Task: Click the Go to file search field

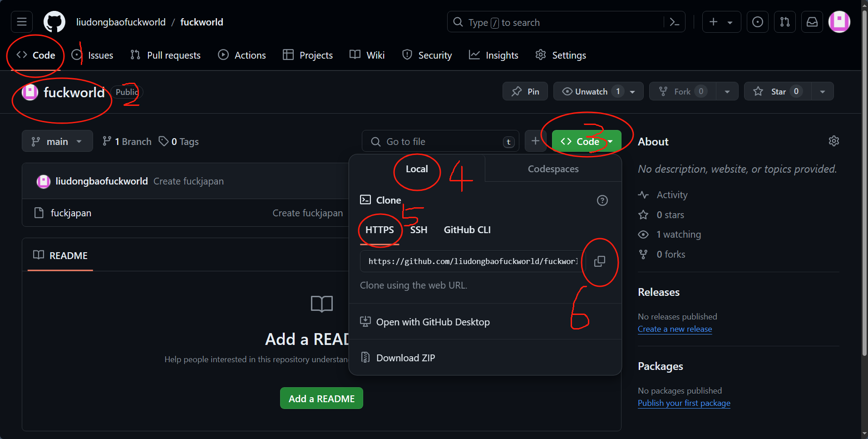Action: [440, 141]
